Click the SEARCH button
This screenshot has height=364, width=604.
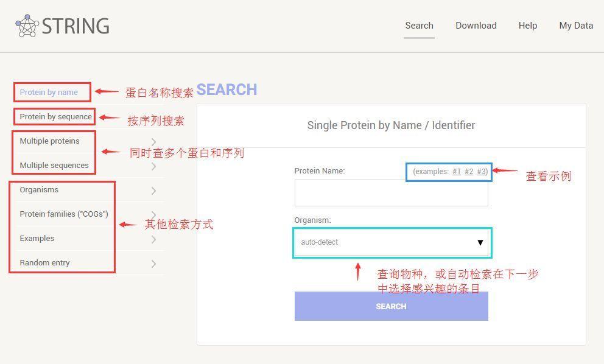coord(391,306)
